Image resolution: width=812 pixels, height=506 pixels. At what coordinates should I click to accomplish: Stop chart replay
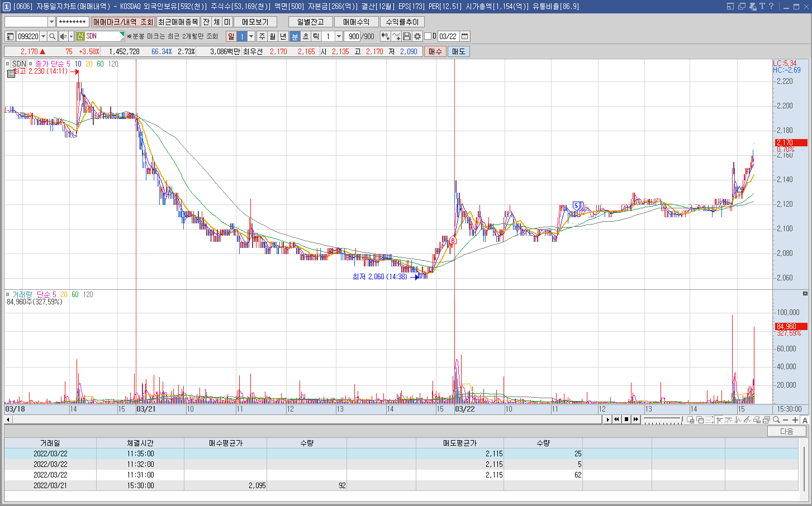point(626,419)
